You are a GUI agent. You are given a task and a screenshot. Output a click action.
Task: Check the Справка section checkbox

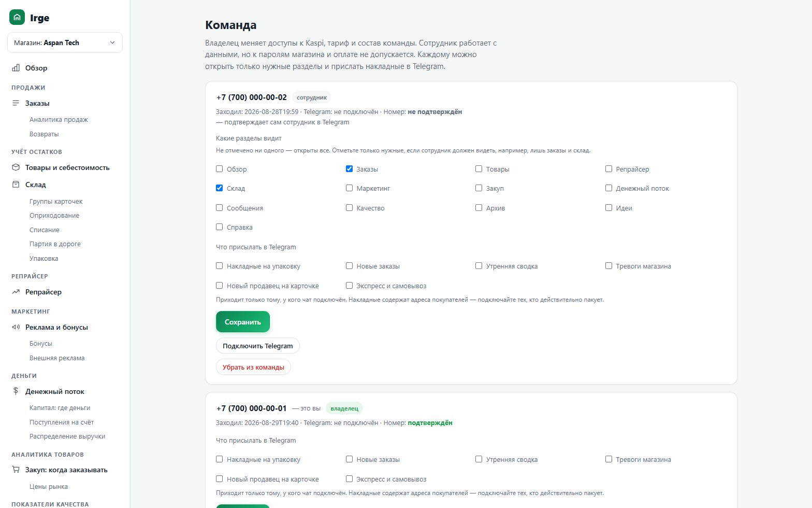click(x=220, y=227)
